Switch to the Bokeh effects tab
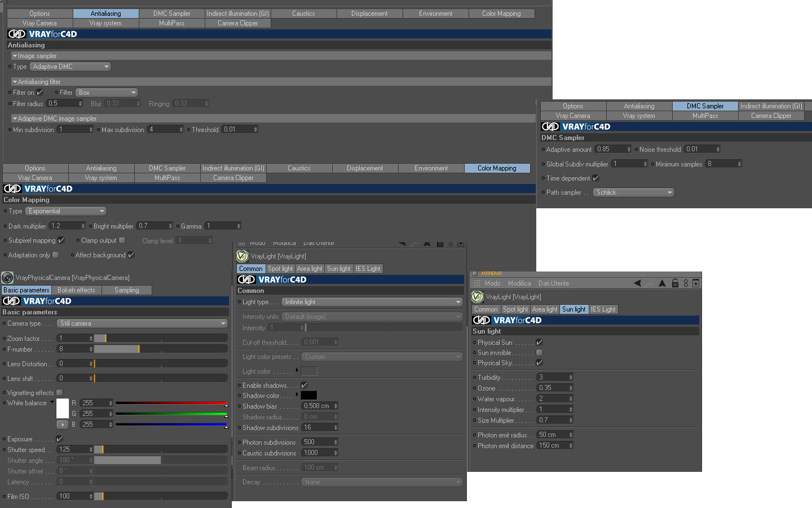 (76, 290)
